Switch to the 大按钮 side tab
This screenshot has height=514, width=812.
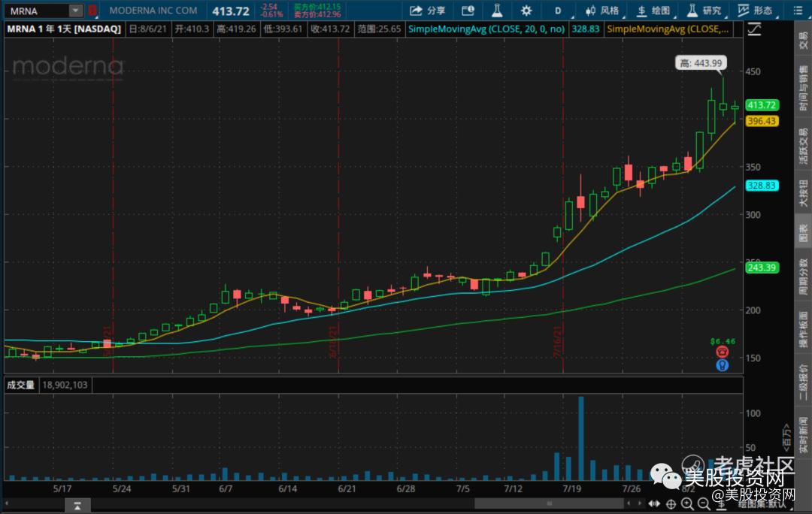click(803, 194)
